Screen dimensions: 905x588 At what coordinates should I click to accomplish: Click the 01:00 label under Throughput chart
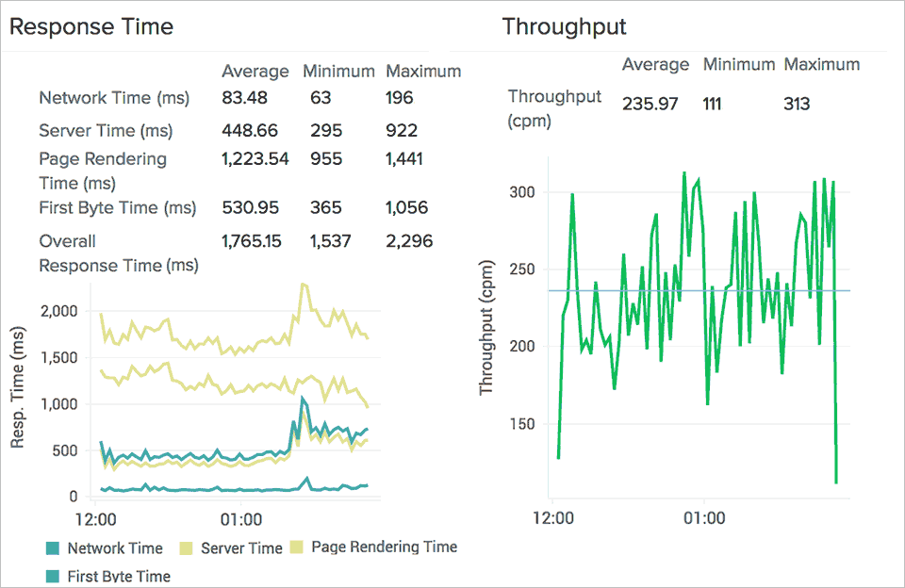[x=705, y=518]
